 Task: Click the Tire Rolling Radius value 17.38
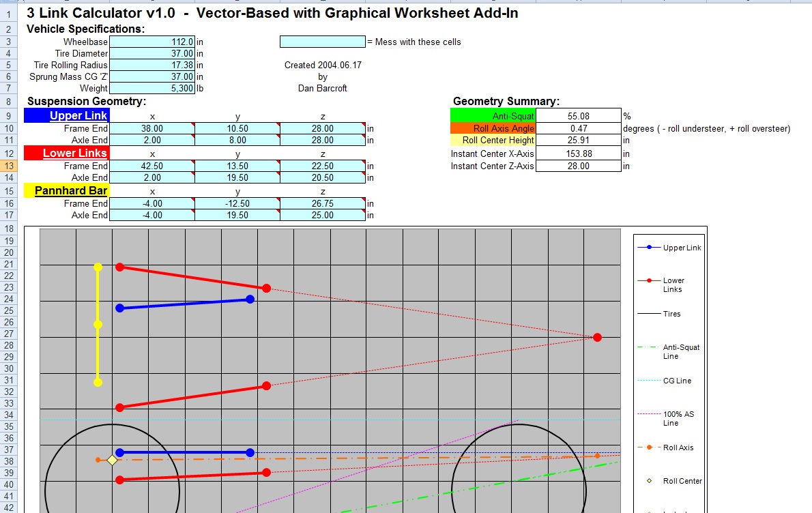151,65
